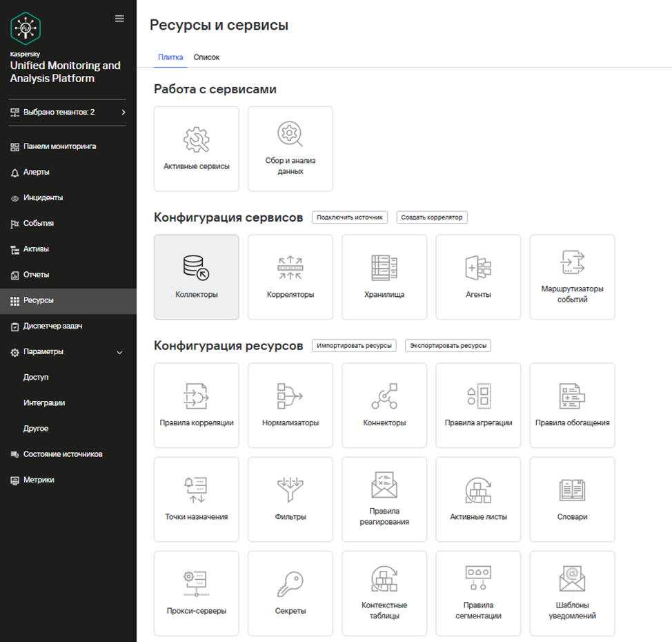Open the Активные сервисы tile

tap(196, 148)
